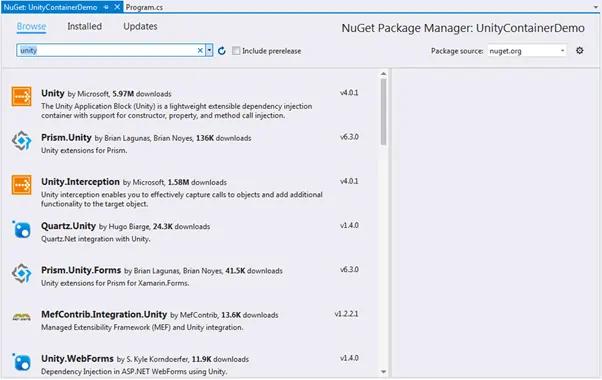Expand the search history dropdown arrow

click(209, 50)
